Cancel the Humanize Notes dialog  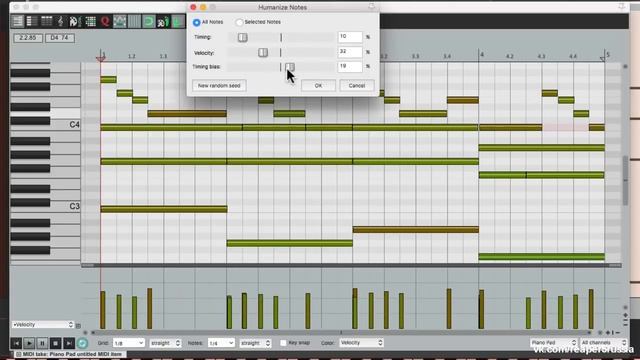(357, 86)
